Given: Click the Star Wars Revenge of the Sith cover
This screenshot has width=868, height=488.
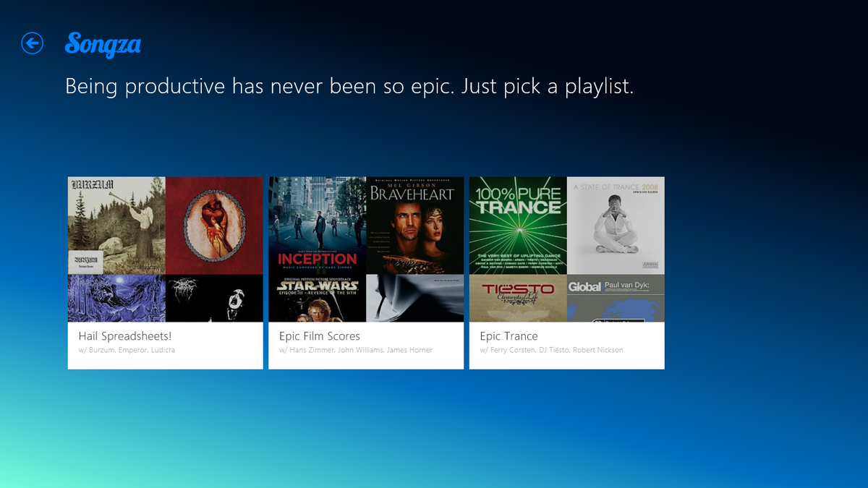Looking at the screenshot, I should 318,298.
